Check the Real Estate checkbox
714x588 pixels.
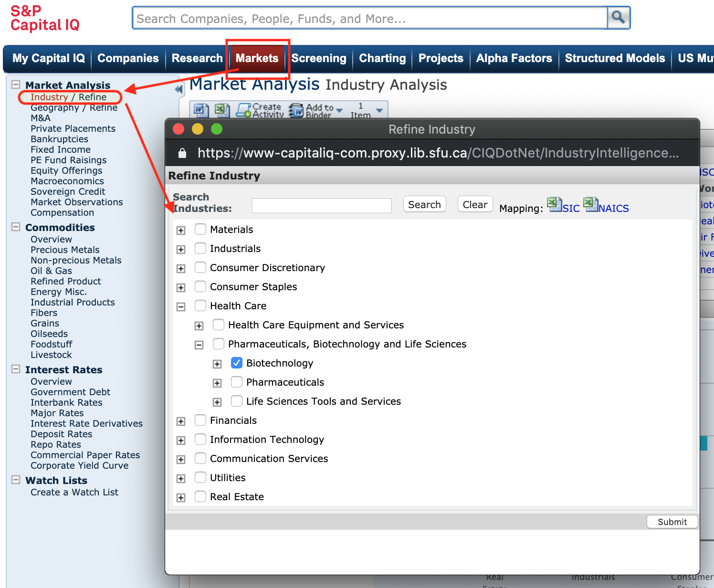click(x=200, y=496)
